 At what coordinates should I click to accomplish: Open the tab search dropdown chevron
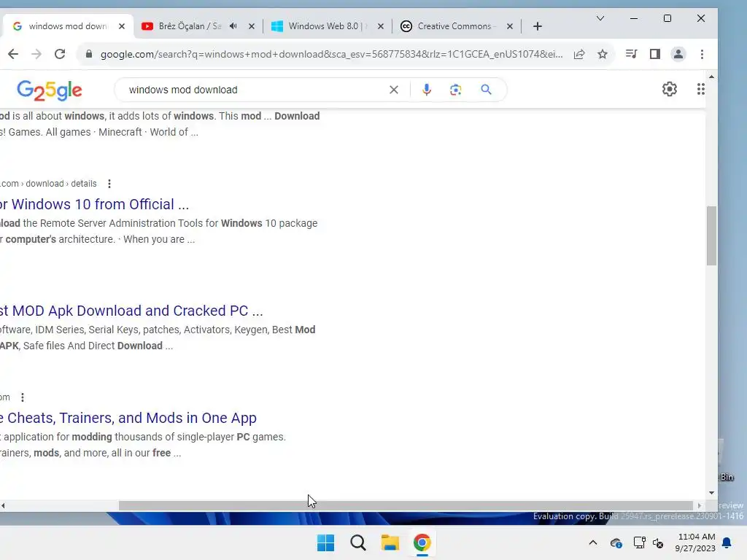[x=600, y=18]
